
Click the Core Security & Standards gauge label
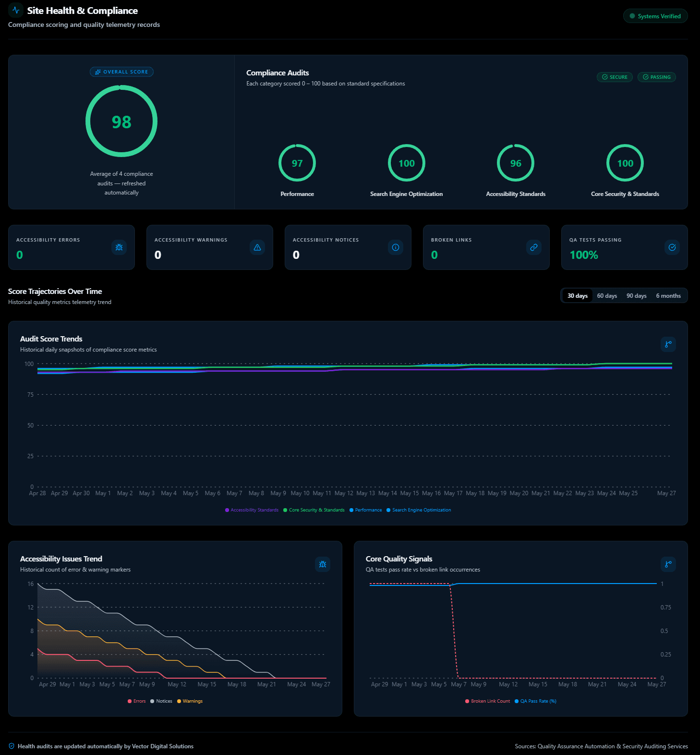625,194
